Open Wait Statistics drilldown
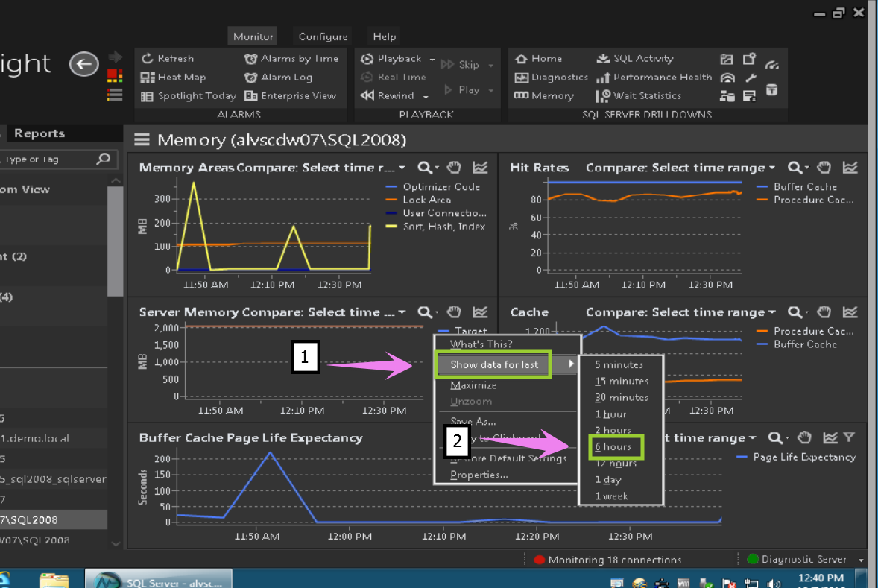Viewport: 878px width, 588px height. 638,95
